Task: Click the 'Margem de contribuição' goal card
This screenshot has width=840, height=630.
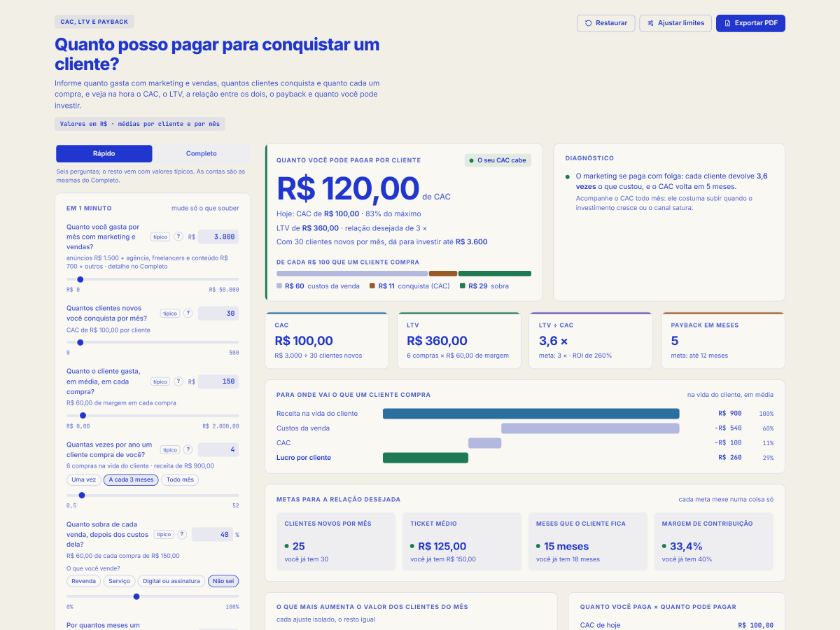Action: 713,541
